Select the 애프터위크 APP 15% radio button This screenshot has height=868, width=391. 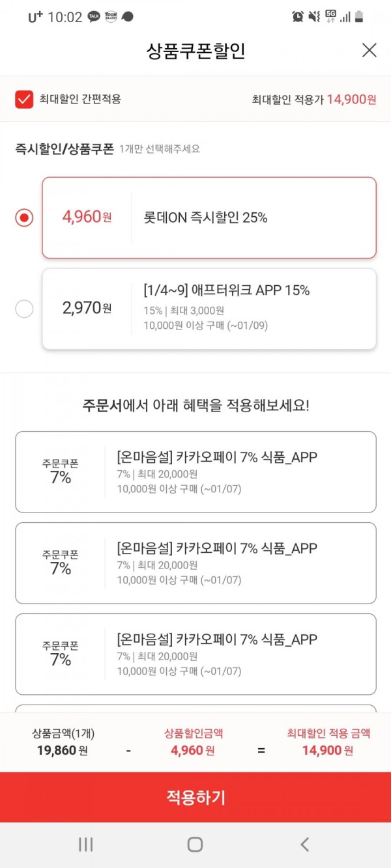pyautogui.click(x=24, y=309)
